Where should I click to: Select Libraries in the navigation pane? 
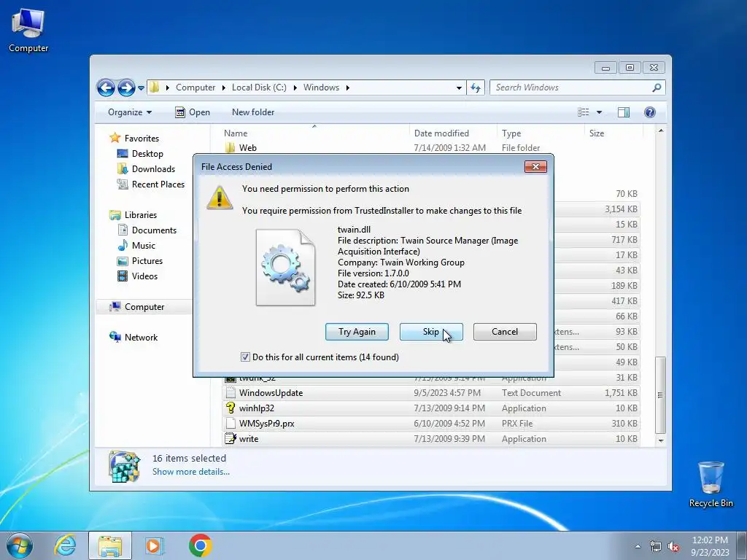tap(141, 215)
